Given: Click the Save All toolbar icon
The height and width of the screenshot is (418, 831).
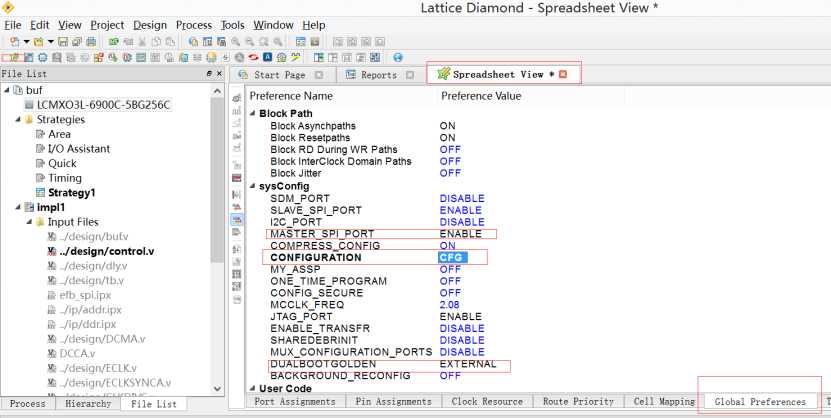Looking at the screenshot, I should pos(77,42).
